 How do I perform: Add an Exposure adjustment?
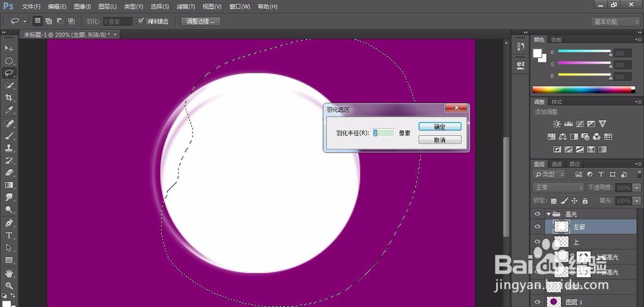[591, 124]
